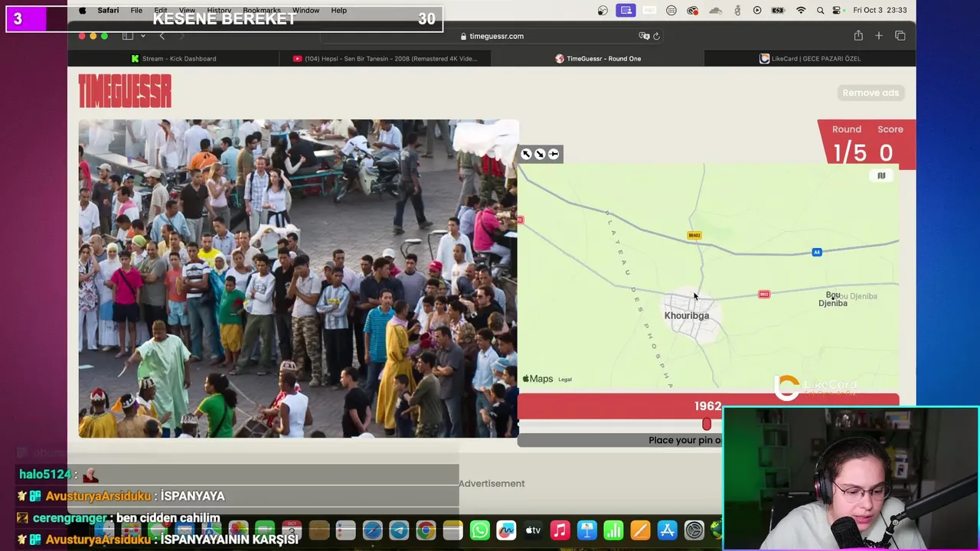Show the Safari tab overview
Image resolution: width=980 pixels, height=551 pixels.
click(x=900, y=36)
